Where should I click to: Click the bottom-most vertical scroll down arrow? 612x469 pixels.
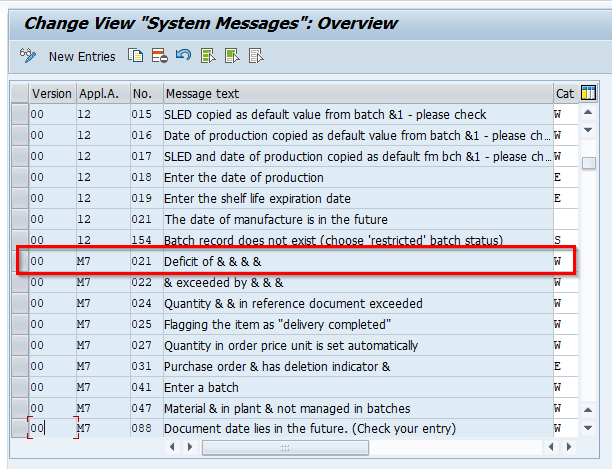pos(588,428)
